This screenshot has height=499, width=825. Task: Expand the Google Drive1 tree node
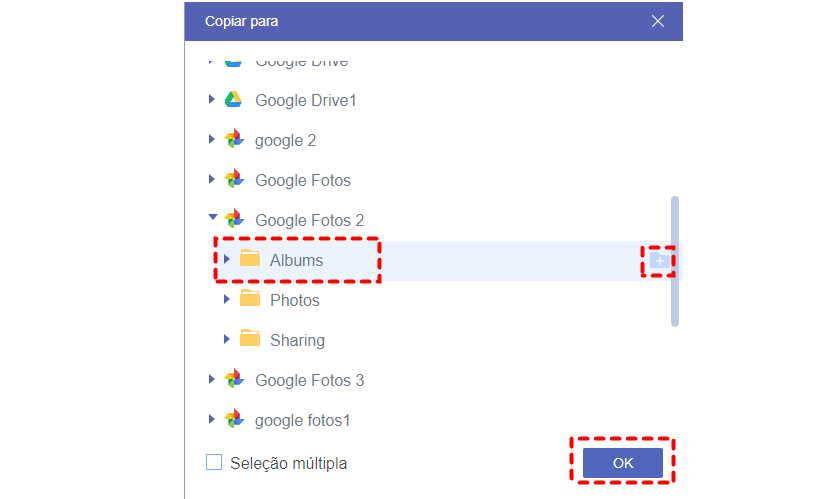tap(211, 100)
